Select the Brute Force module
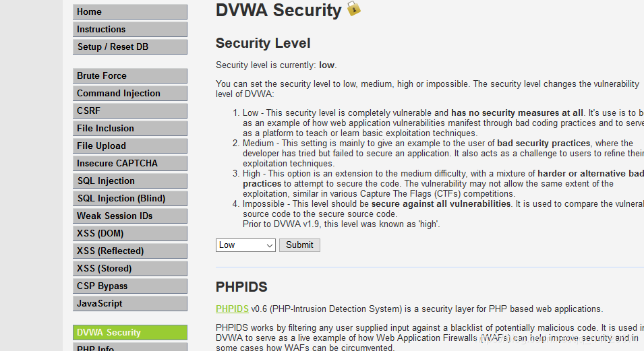Viewport: 644px width, 351px height. pyautogui.click(x=129, y=76)
